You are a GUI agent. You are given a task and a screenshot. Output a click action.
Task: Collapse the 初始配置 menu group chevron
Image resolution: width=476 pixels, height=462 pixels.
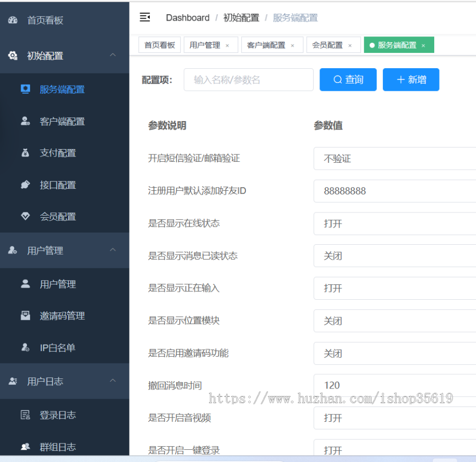[x=113, y=55]
